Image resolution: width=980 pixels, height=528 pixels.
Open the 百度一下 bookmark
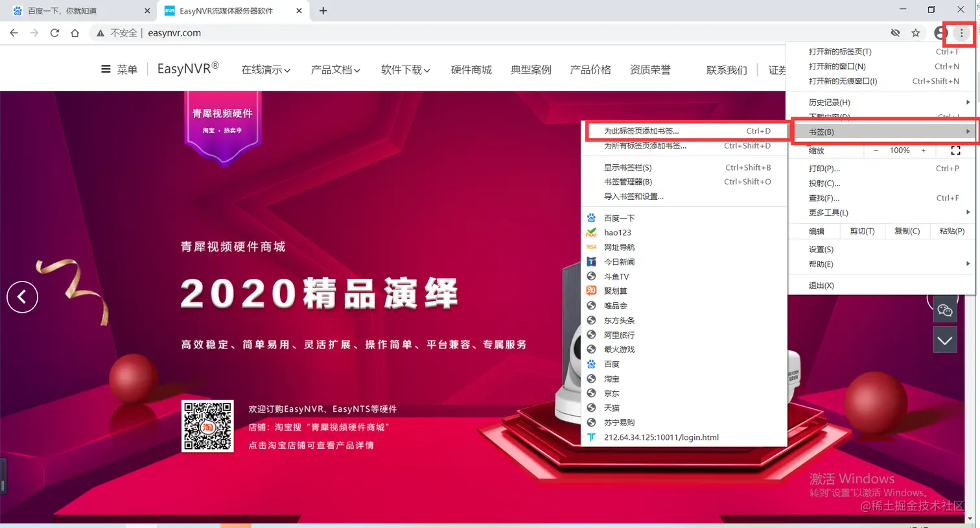click(x=684, y=218)
